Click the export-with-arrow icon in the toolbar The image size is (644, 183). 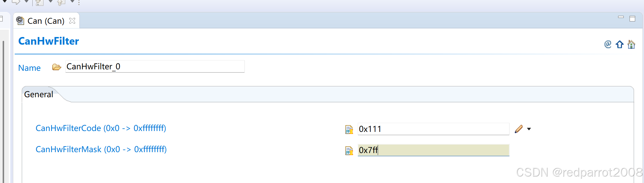[x=61, y=3]
